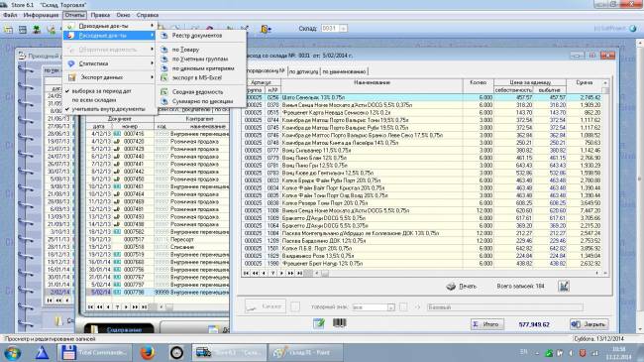Switch to the по артикулу tab
The image size is (644, 362).
[303, 71]
